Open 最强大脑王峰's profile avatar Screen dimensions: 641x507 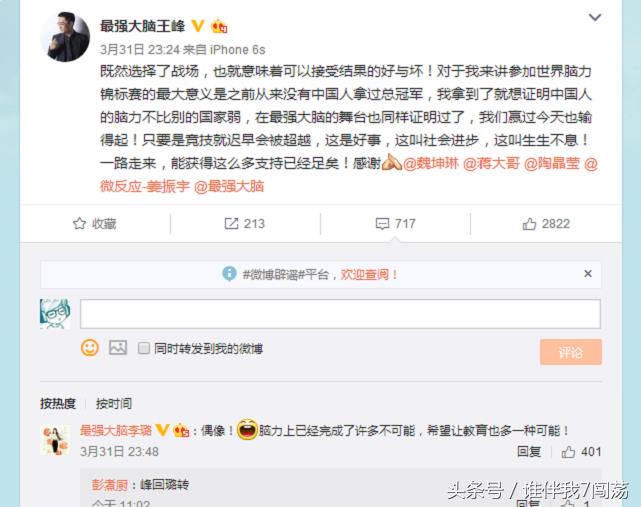[x=65, y=37]
